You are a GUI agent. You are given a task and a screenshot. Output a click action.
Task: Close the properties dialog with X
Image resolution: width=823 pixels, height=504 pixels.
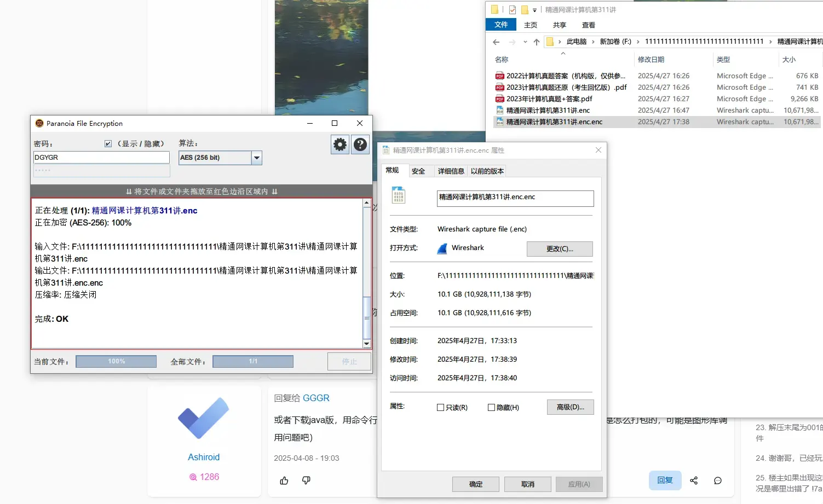coord(598,150)
